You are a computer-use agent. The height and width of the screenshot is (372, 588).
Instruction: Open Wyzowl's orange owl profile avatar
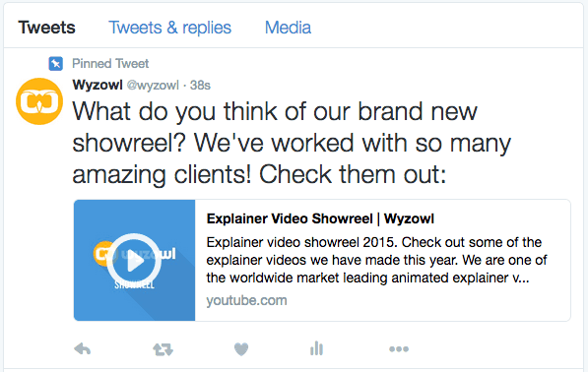click(x=39, y=101)
